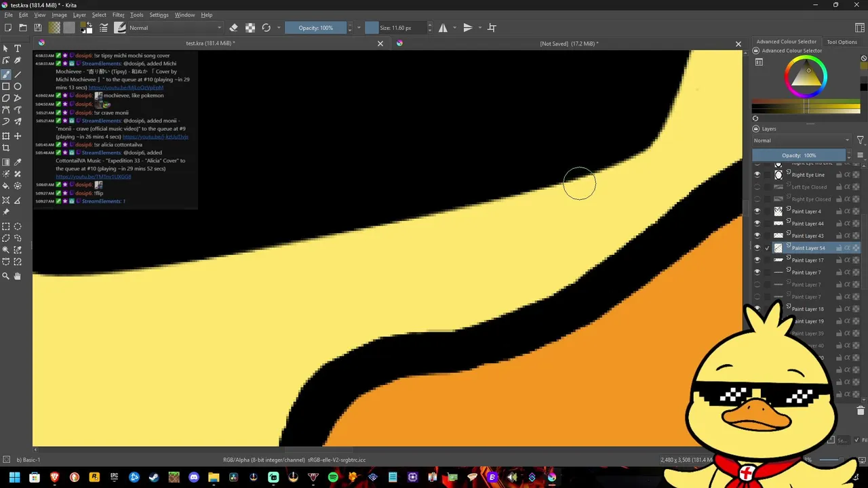The image size is (868, 488).
Task: Close the [Not Saved] document tab
Action: click(x=738, y=43)
